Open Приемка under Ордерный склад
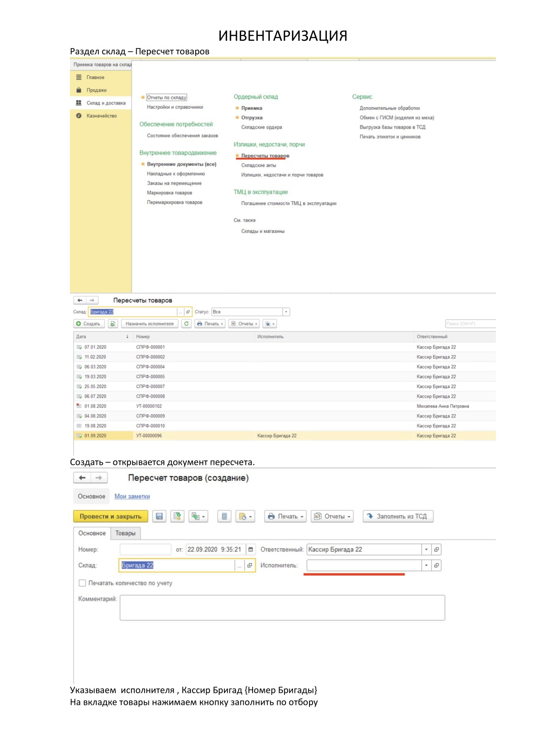 click(x=252, y=108)
